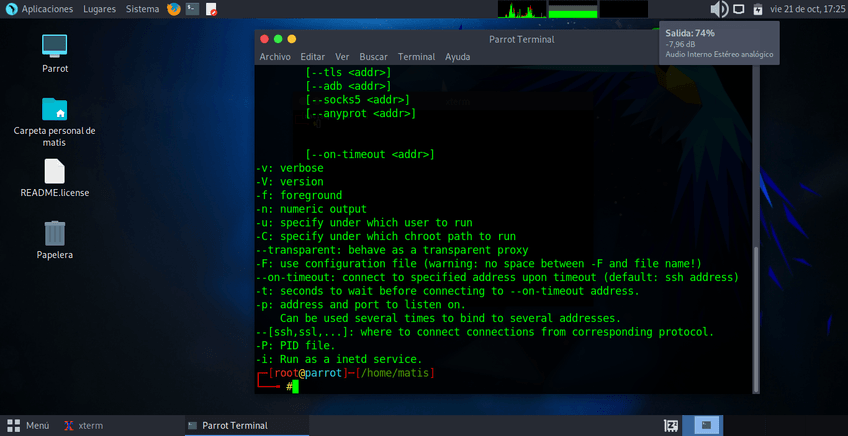The height and width of the screenshot is (436, 848).
Task: Open the Buscar menu in Parrot Terminal
Action: tap(373, 57)
